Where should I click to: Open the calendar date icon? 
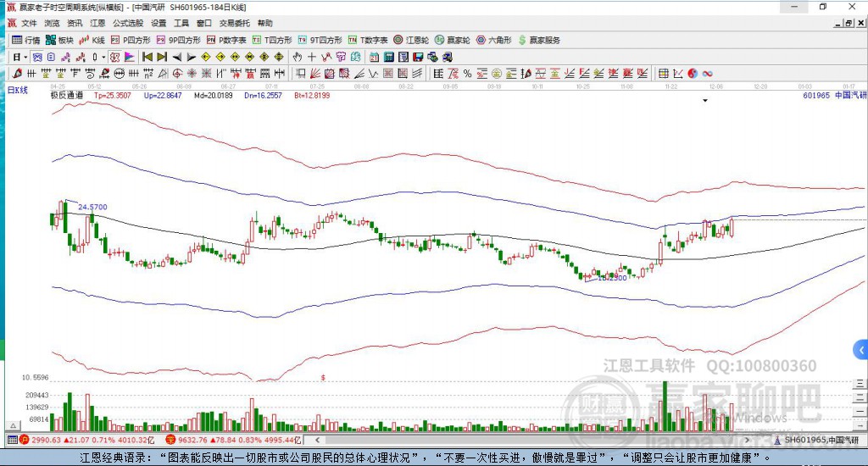374,57
